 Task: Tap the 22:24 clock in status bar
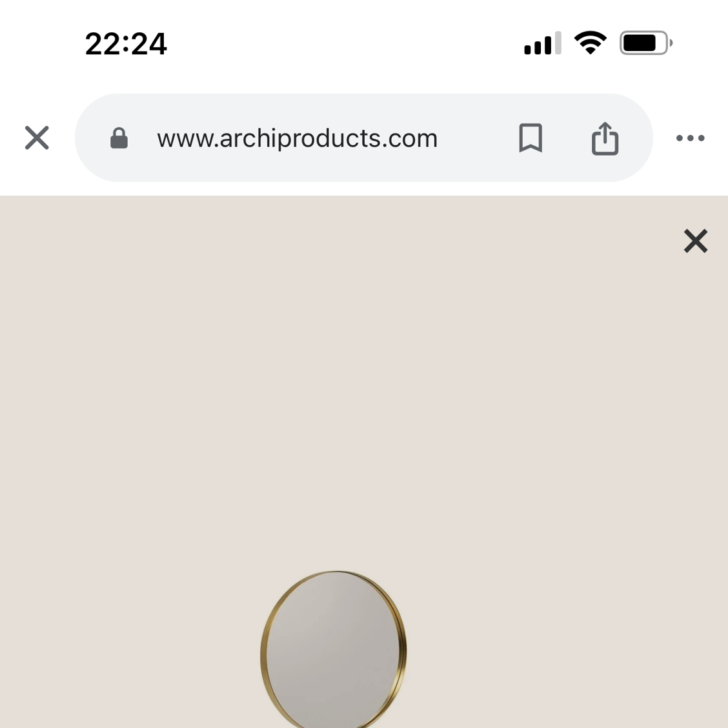click(x=126, y=44)
